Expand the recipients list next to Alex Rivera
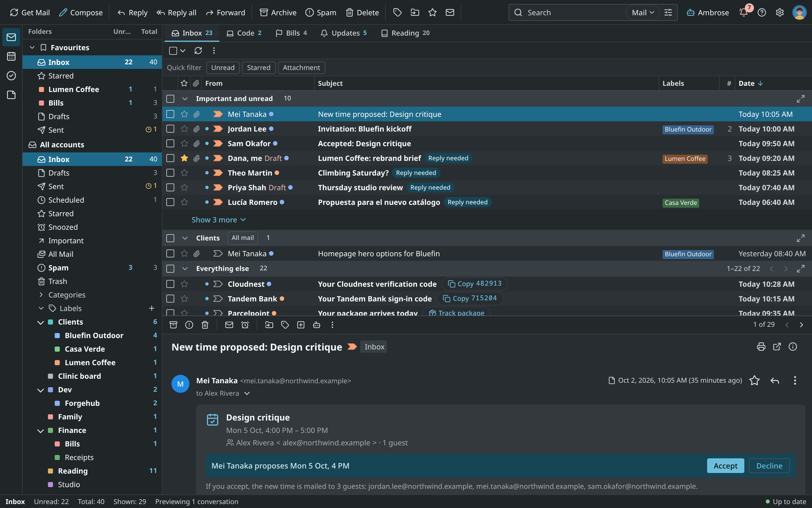This screenshot has width=812, height=508. tap(247, 393)
